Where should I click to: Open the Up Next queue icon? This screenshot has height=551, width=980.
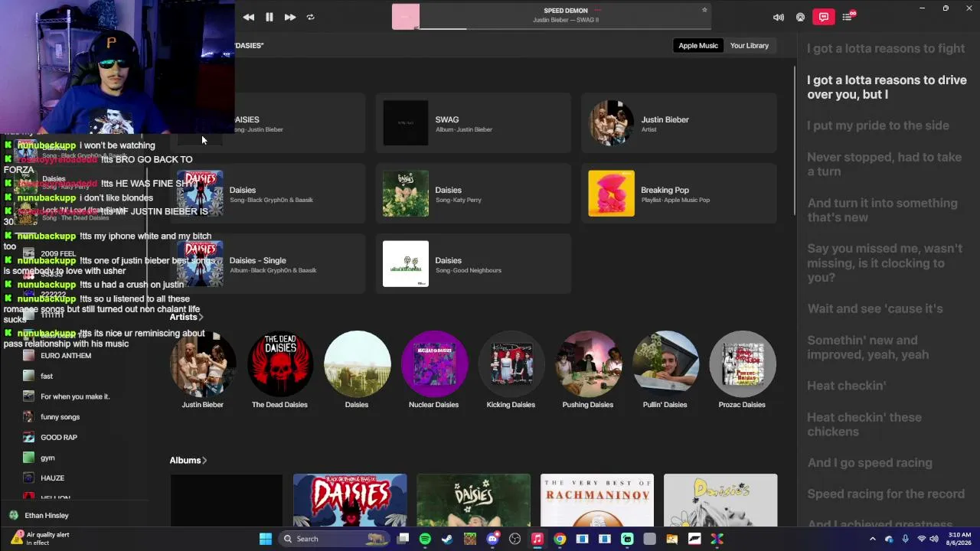pos(848,17)
